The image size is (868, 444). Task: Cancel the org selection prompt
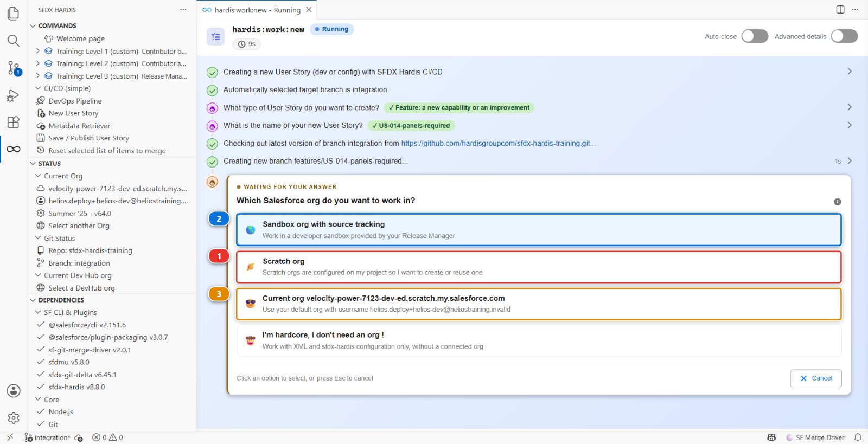[816, 378]
